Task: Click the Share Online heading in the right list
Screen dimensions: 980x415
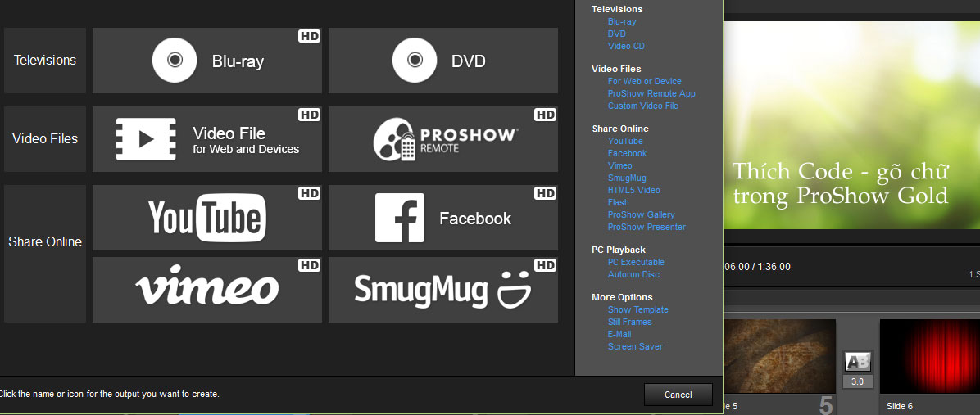Action: 620,129
